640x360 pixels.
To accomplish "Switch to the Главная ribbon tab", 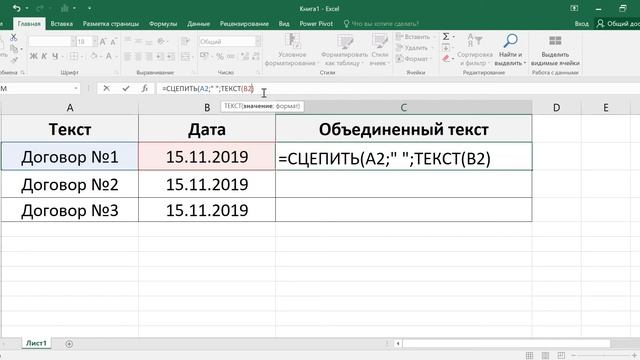I will pos(29,24).
